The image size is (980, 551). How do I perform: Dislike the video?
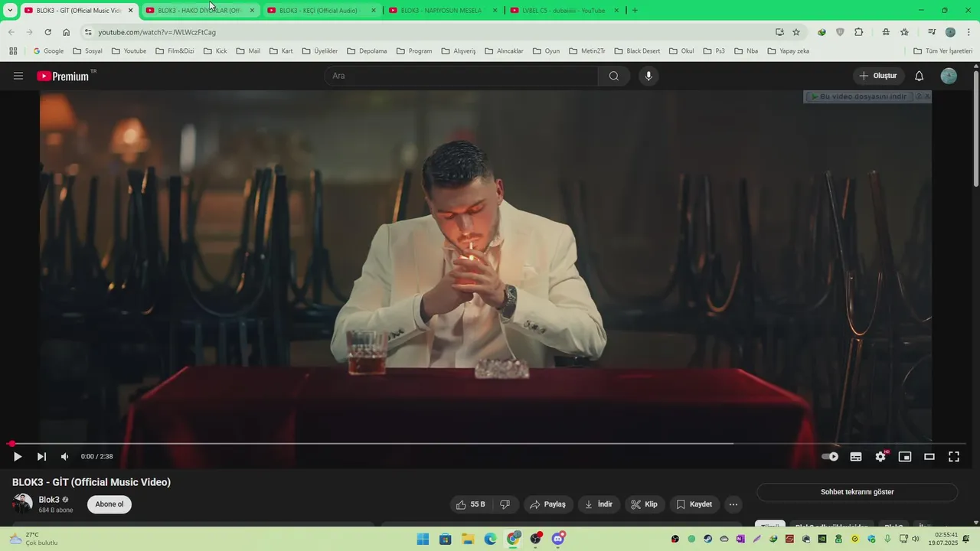click(x=505, y=504)
